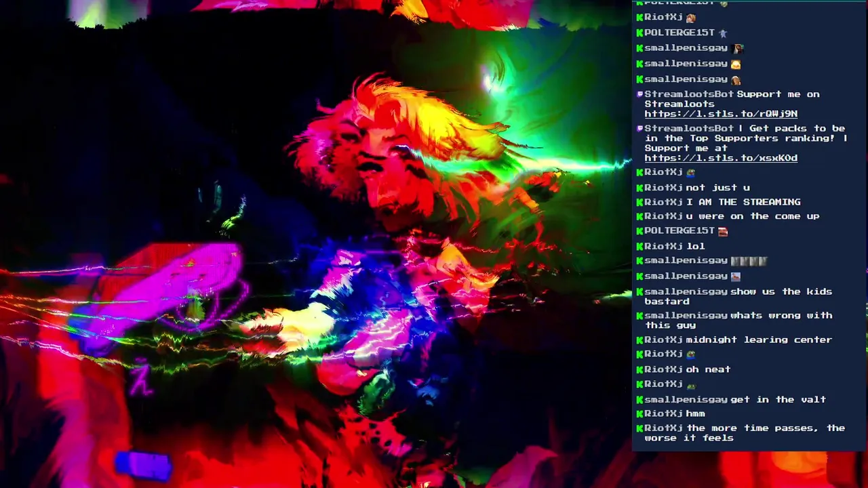The height and width of the screenshot is (488, 868).
Task: Open the l.stls.to/xsxK0d Streamloots link
Action: [x=721, y=158]
